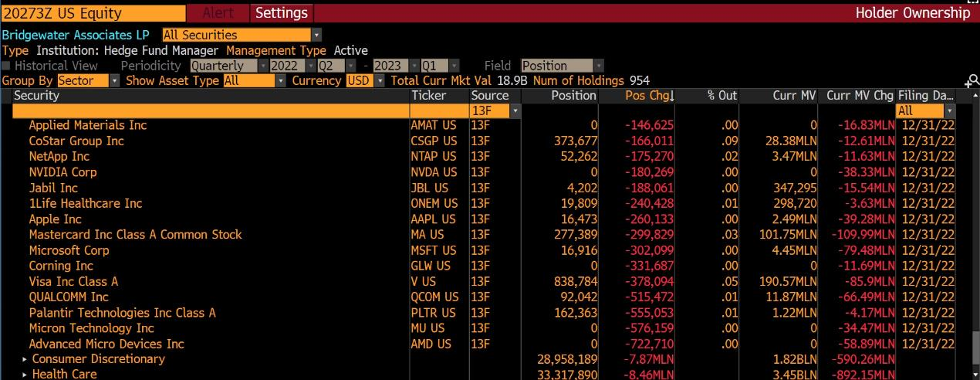Click the Num of Holdings 954 value
Viewport: 980px width, 380px height.
(639, 80)
